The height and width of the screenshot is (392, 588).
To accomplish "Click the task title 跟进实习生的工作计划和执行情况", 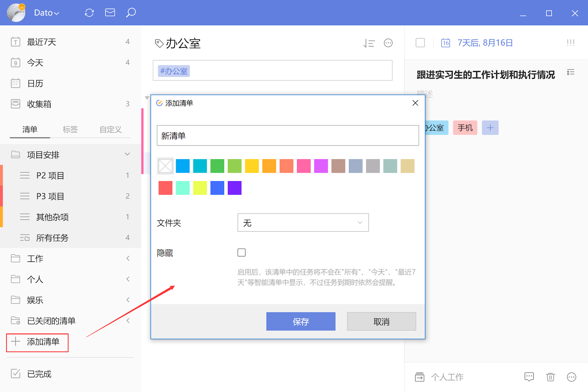I will tap(486, 75).
